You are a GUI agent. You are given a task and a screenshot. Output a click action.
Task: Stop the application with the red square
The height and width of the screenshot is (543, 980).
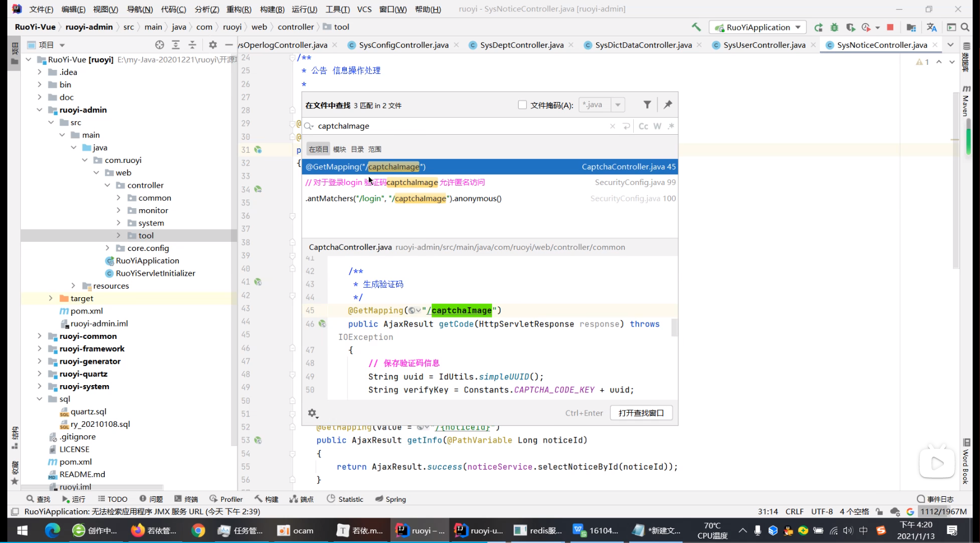point(890,27)
